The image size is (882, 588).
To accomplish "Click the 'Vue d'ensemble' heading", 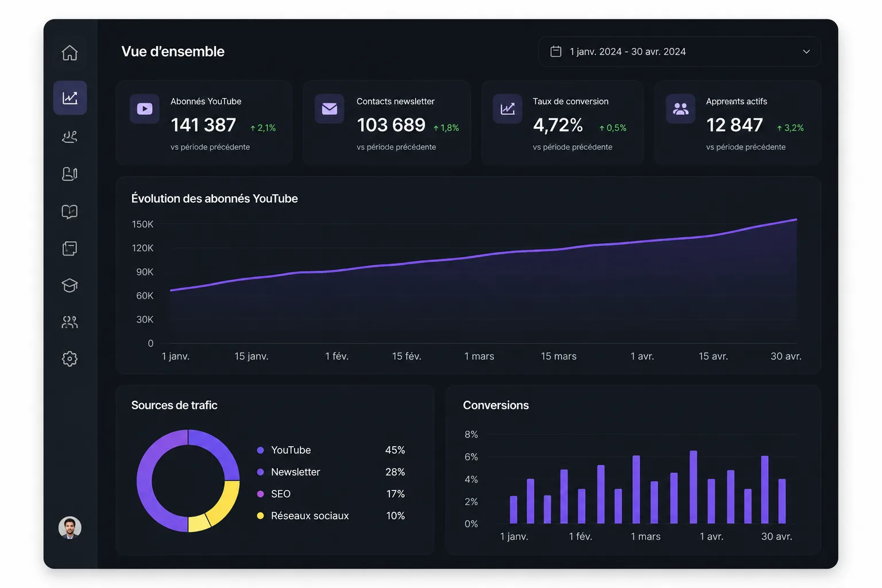I will [173, 52].
